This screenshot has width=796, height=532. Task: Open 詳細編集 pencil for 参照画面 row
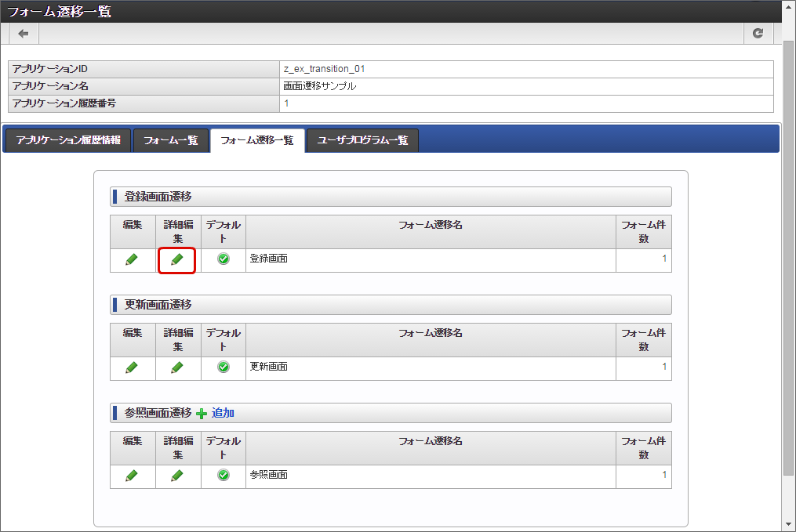(x=176, y=476)
